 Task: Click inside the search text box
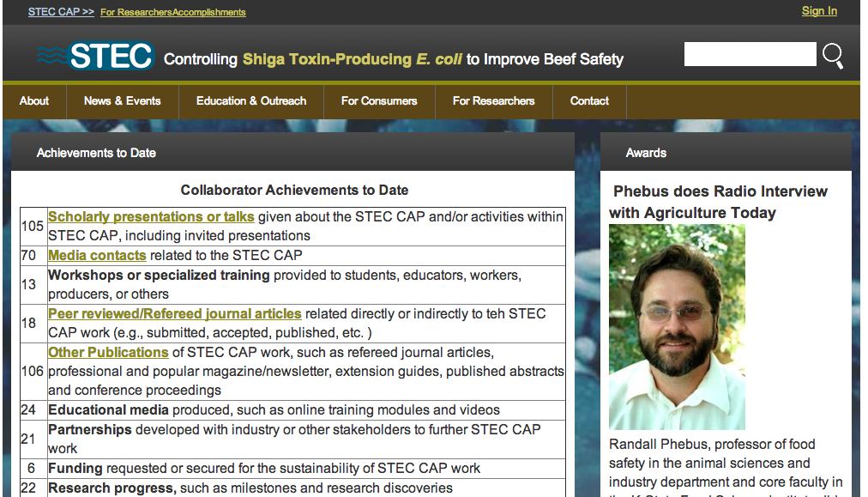tap(750, 54)
